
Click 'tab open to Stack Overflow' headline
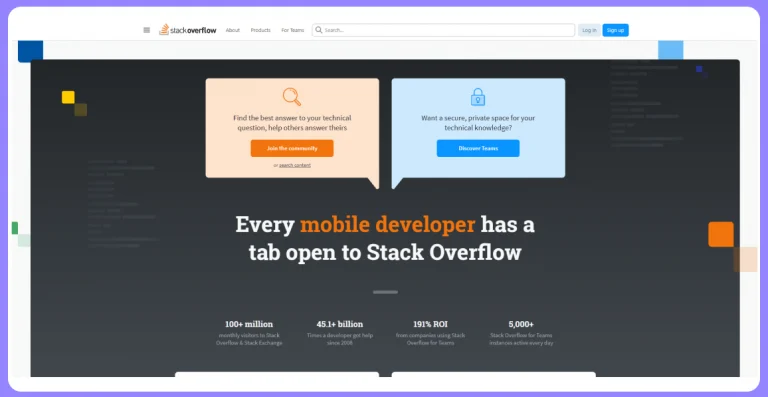coord(385,253)
